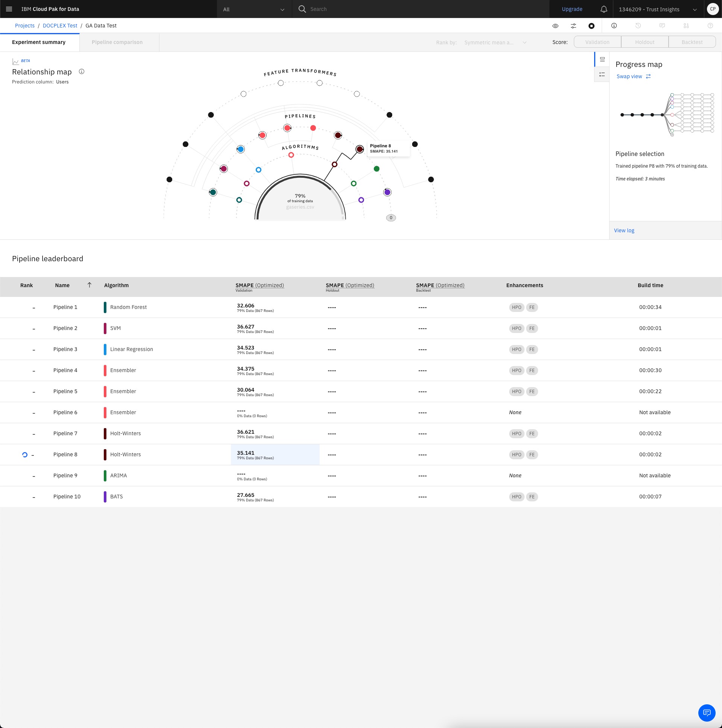Click the BATS purple color swatch
Screen dimensions: 722x728
[105, 497]
